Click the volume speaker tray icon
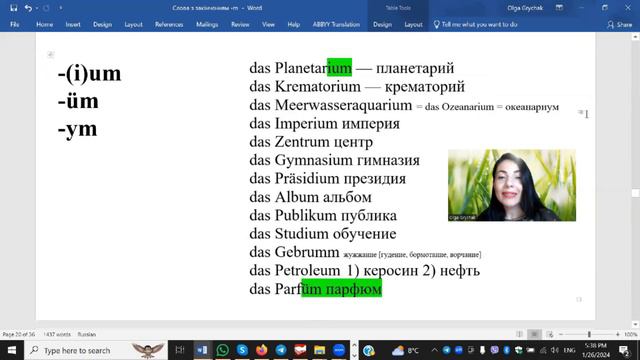Screen dimensions: 640x360 (x=555, y=350)
